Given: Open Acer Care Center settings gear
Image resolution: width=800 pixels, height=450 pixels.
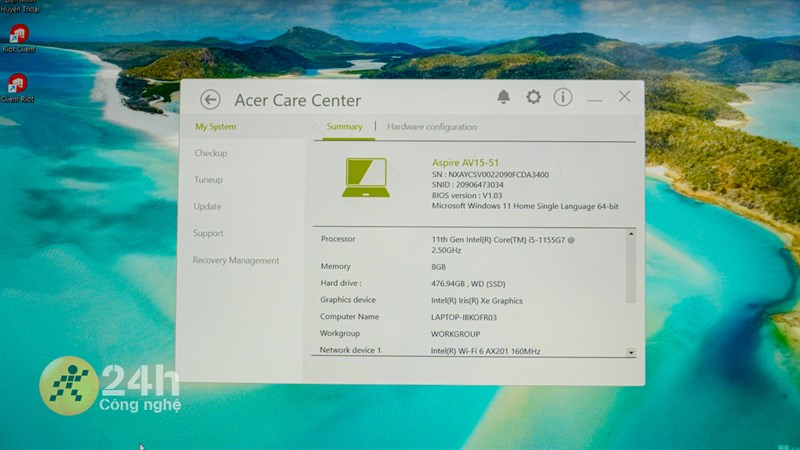Looking at the screenshot, I should coord(533,96).
